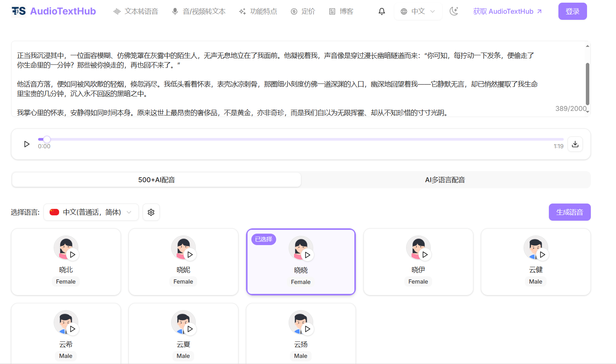
Task: Preview the 云希 voice sample
Action: pos(72,329)
